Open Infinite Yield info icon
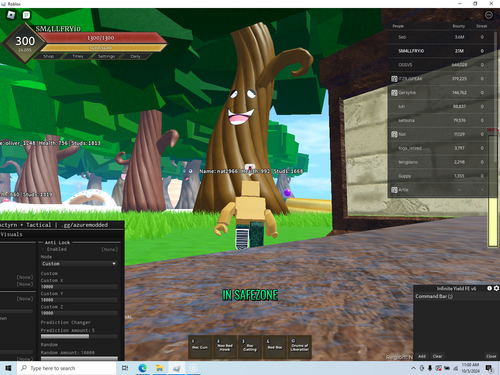The height and width of the screenshot is (375, 500). [x=489, y=288]
